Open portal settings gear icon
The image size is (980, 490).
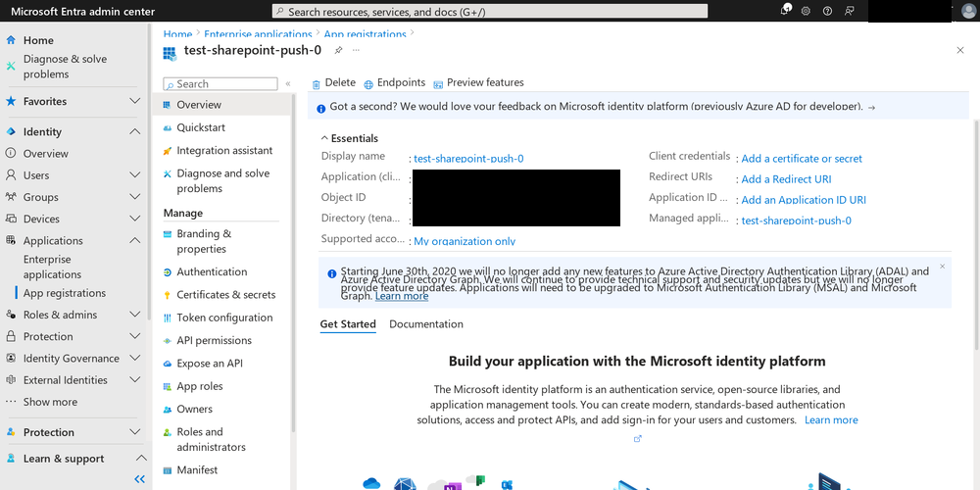[807, 11]
